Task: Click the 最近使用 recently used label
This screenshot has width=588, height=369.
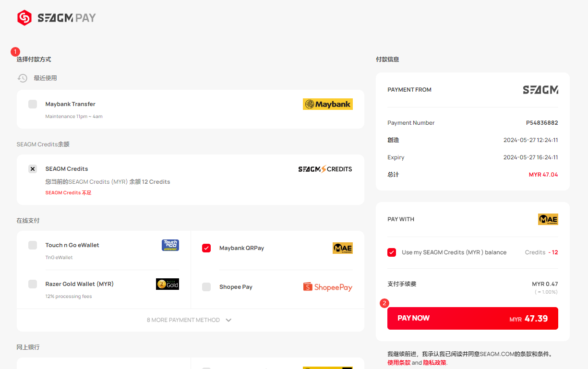Action: 45,78
